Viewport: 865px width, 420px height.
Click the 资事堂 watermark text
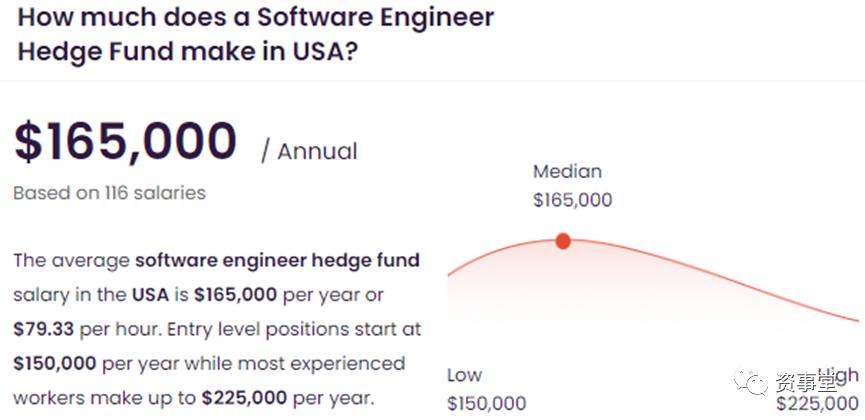(x=805, y=381)
